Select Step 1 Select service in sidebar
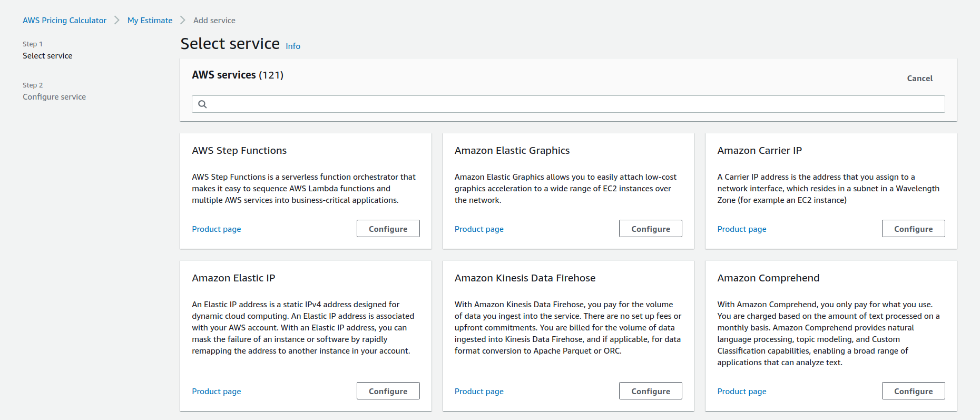Image resolution: width=980 pixels, height=420 pixels. coord(47,55)
